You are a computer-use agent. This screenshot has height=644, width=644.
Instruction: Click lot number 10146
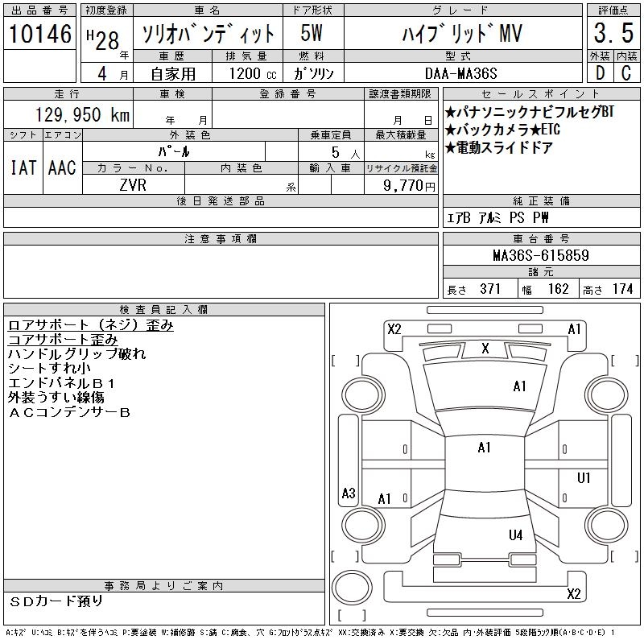[39, 34]
